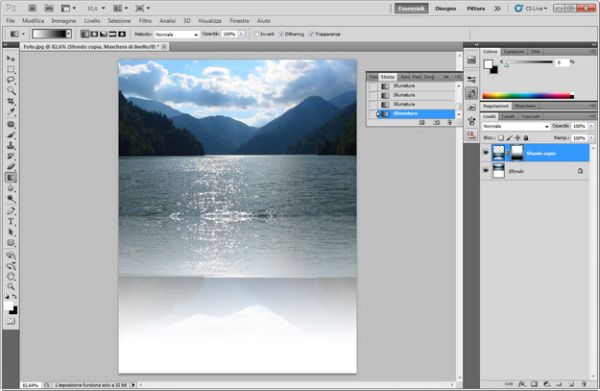Select the Crop tool
Screen dimensions: 600x391
pyautogui.click(x=11, y=102)
